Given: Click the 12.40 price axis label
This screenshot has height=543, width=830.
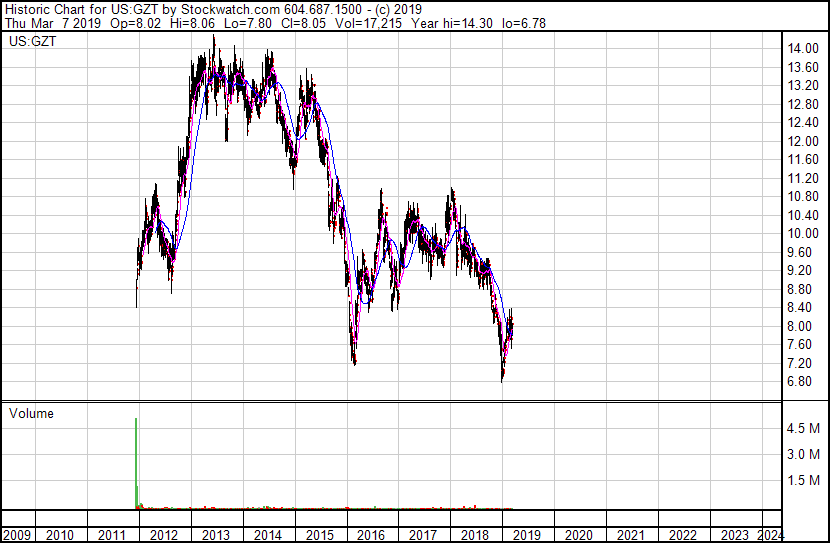Looking at the screenshot, I should coord(803,123).
